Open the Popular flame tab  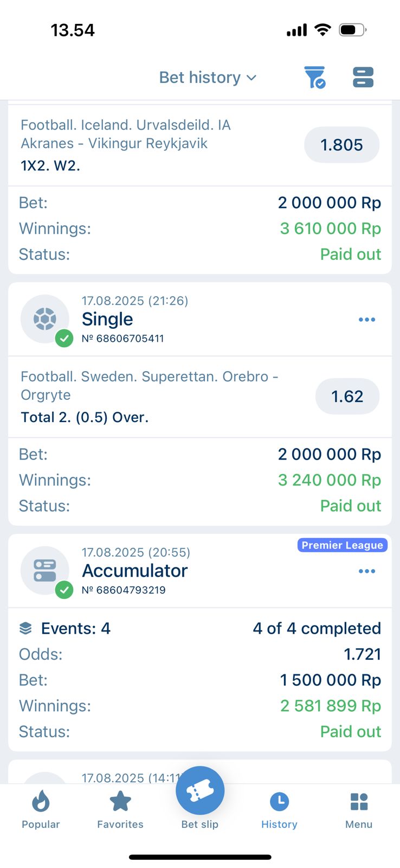pyautogui.click(x=41, y=809)
